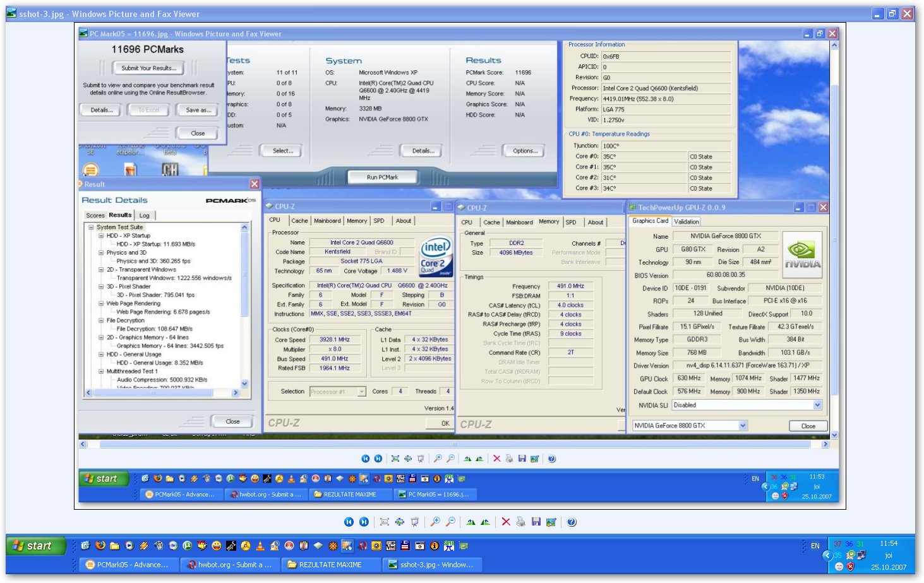
Task: Open Yahoo Messenger smiley in live quick launch
Action: [217, 546]
